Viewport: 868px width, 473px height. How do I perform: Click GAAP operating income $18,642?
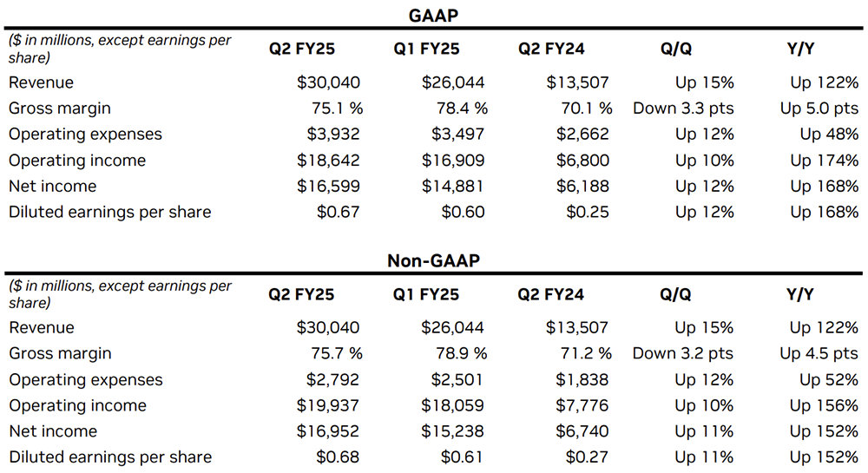[327, 161]
